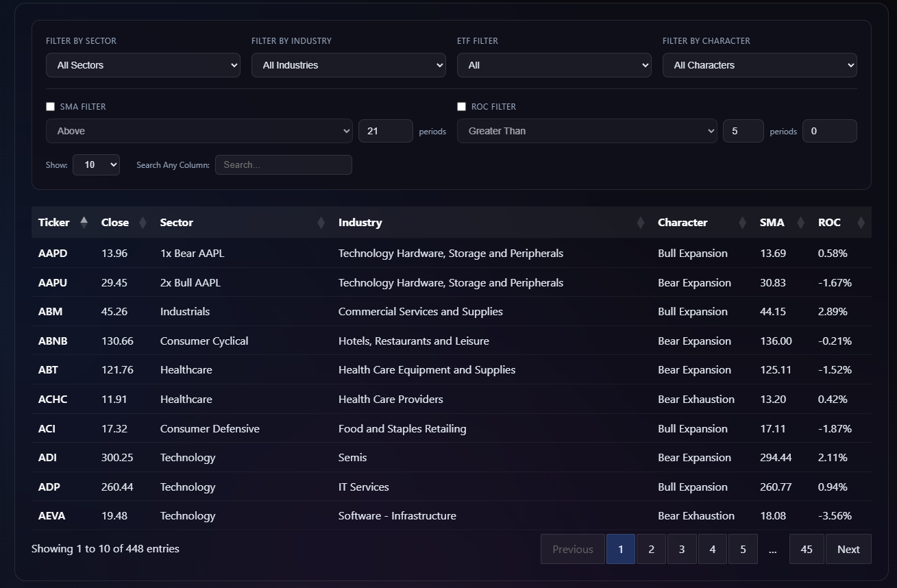The image size is (897, 588).
Task: Enable the ROC Filter checkbox
Action: [461, 107]
